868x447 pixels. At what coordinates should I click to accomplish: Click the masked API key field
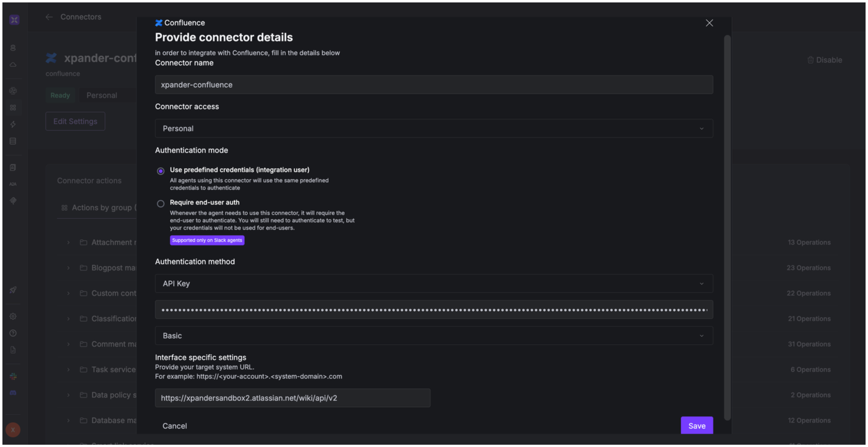point(434,309)
